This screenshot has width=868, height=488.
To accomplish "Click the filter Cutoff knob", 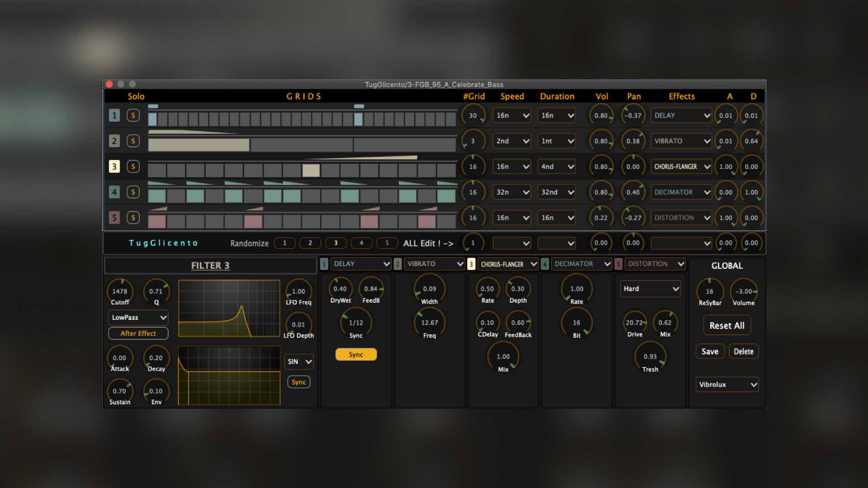I will pos(120,291).
